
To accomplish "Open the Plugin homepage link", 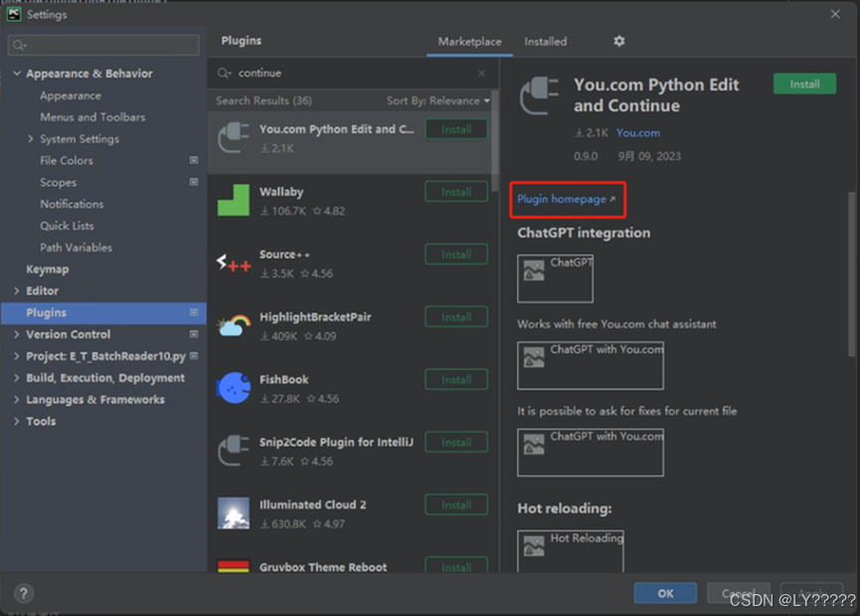I will [566, 200].
